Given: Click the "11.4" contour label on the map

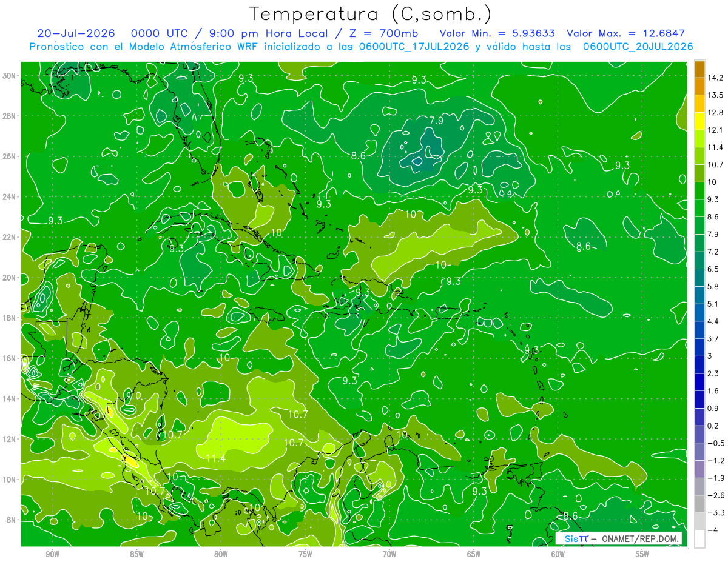Looking at the screenshot, I should click(x=215, y=458).
